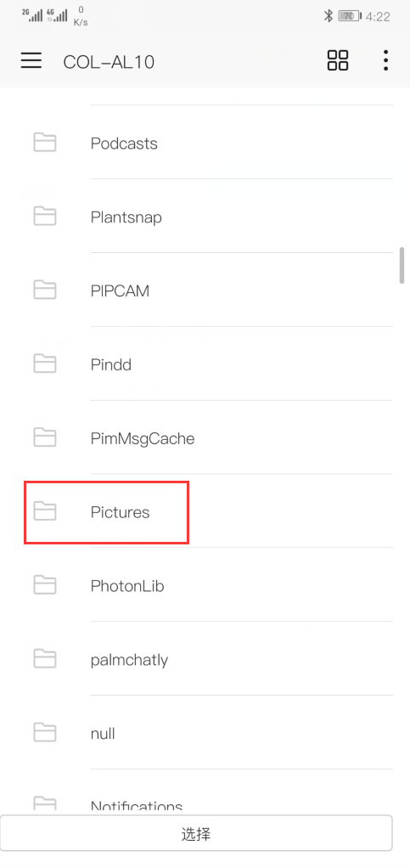
Task: Tap the PimMsgCache folder icon
Action: click(x=45, y=438)
